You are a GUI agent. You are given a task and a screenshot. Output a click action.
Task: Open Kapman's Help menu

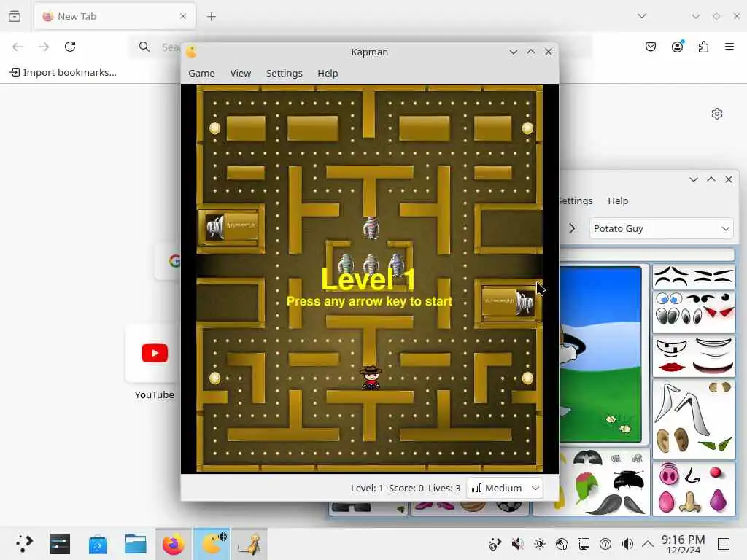[328, 74]
